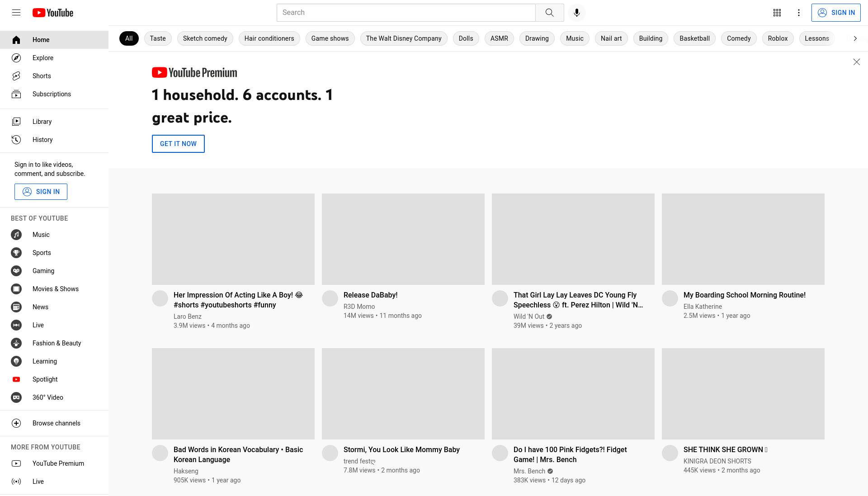Open Explore from the sidebar
Screen dimensions: 868x496
pyautogui.click(x=54, y=58)
